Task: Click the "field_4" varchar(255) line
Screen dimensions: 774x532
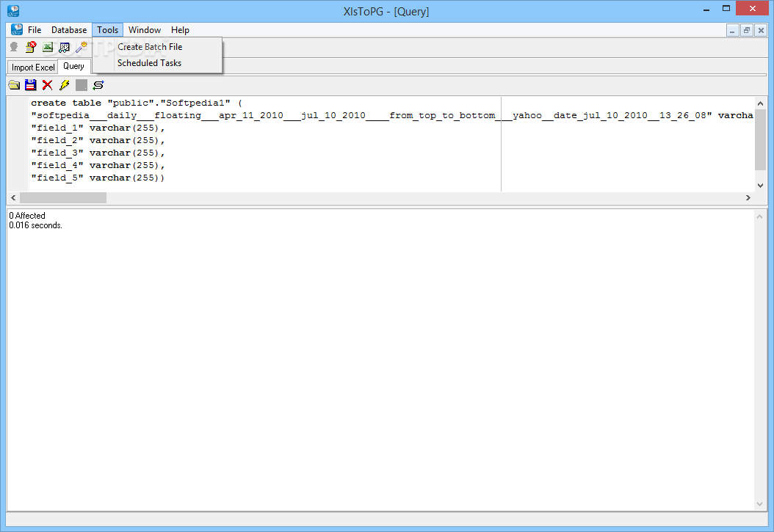Action: [x=98, y=165]
